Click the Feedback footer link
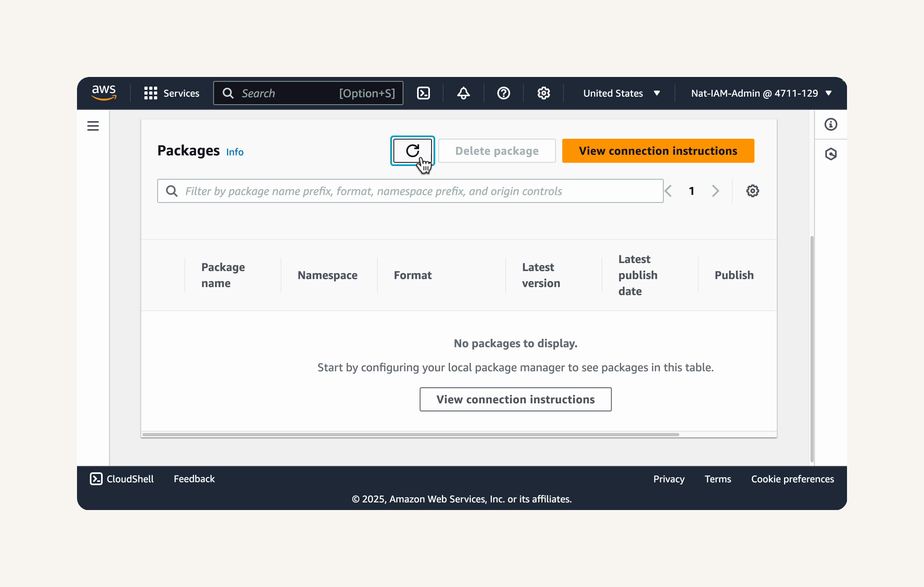Image resolution: width=924 pixels, height=587 pixels. pyautogui.click(x=194, y=479)
